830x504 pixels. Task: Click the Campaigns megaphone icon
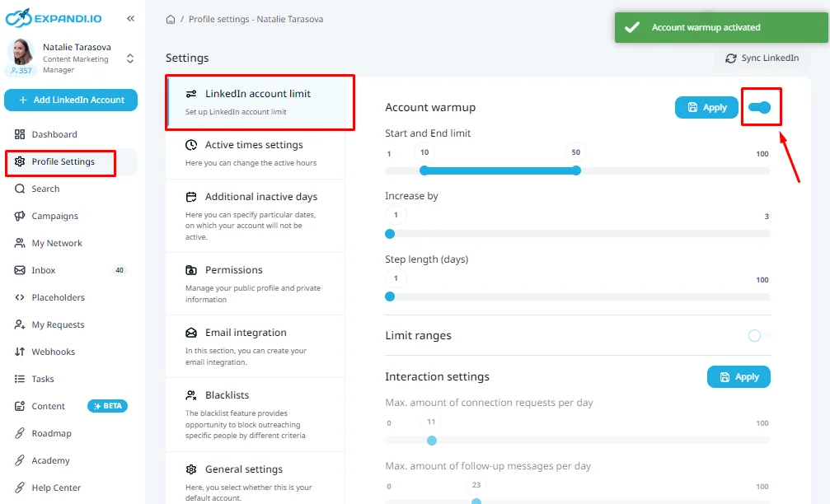pos(20,216)
